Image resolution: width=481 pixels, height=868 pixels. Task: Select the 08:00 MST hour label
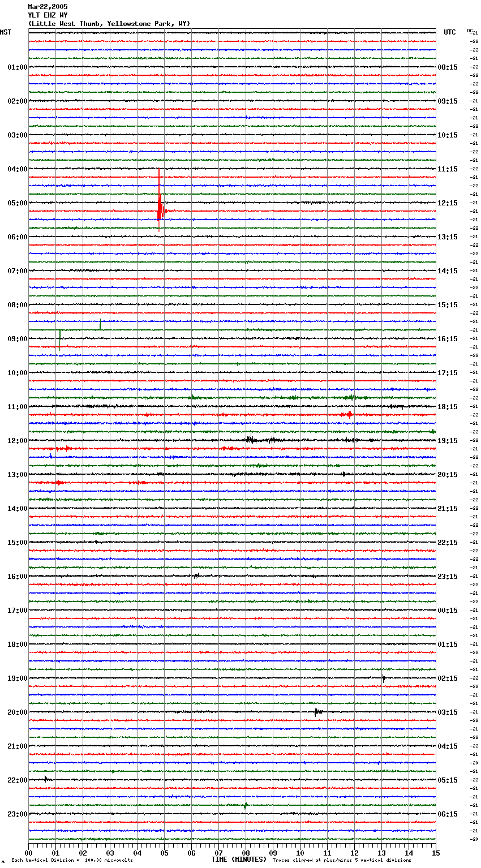pos(18,305)
